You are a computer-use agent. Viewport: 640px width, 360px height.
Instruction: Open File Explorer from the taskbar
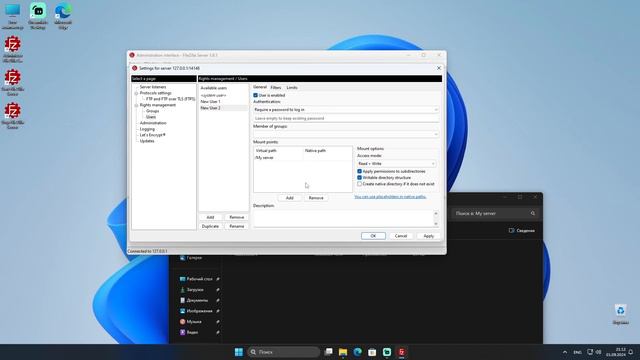[x=343, y=352]
